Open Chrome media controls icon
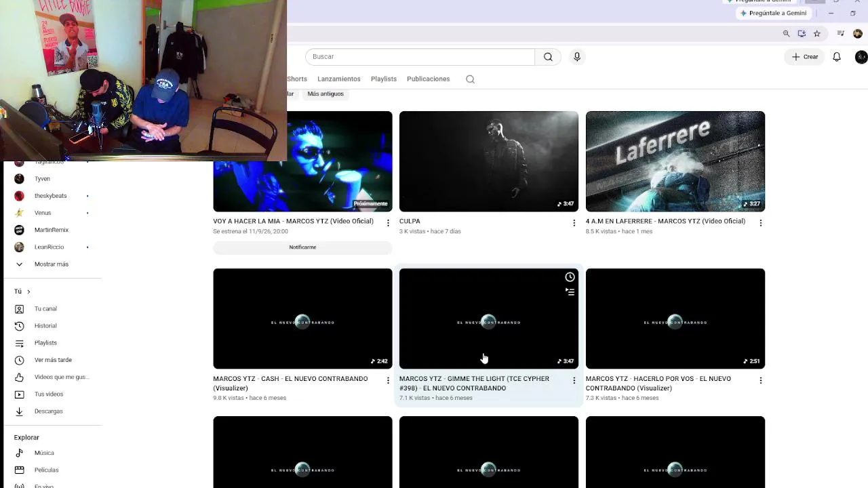The height and width of the screenshot is (488, 868). tap(841, 34)
